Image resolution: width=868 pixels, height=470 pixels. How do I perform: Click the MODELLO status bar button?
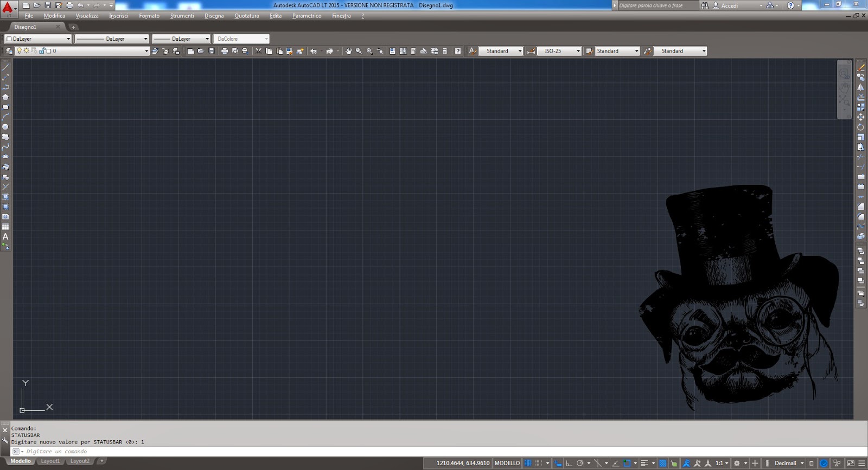tap(507, 463)
